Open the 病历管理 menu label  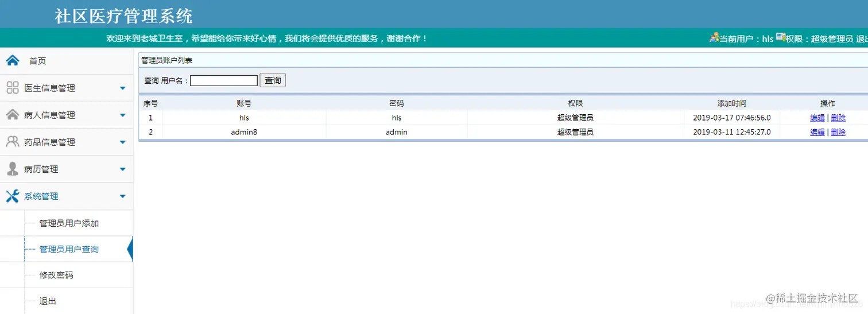pos(41,169)
